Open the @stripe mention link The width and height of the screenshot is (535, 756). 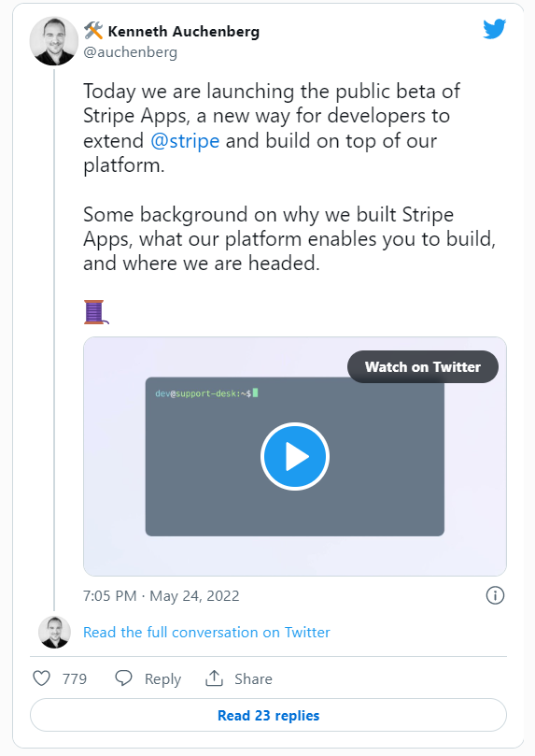coord(185,141)
